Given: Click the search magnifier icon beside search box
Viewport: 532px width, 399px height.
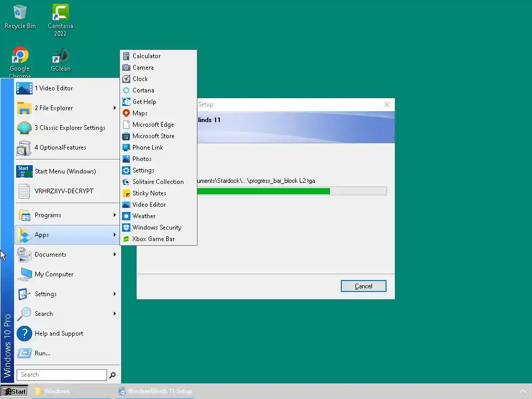Looking at the screenshot, I should pos(112,375).
